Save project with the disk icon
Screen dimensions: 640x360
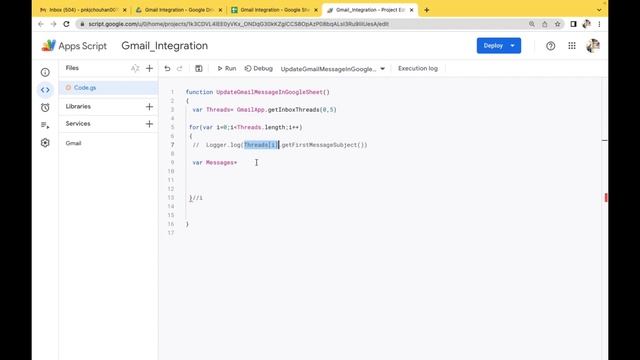coord(199,69)
